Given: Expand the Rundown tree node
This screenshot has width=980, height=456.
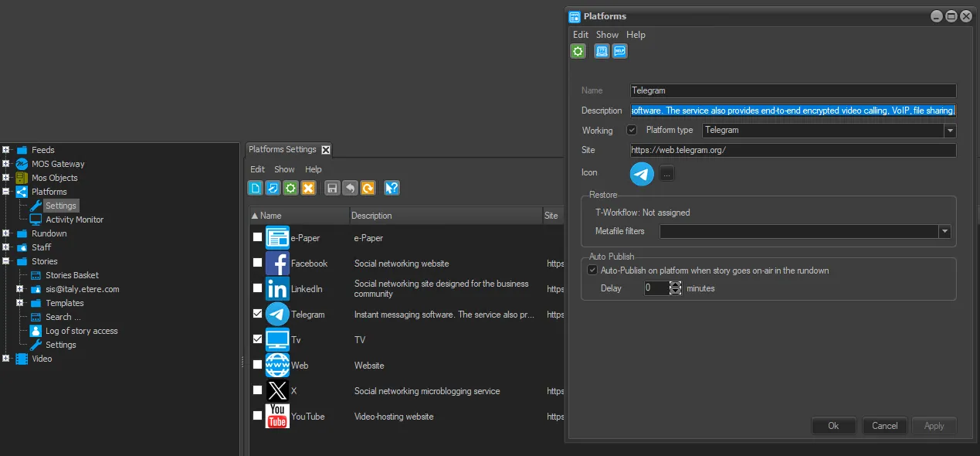Looking at the screenshot, I should tap(6, 233).
